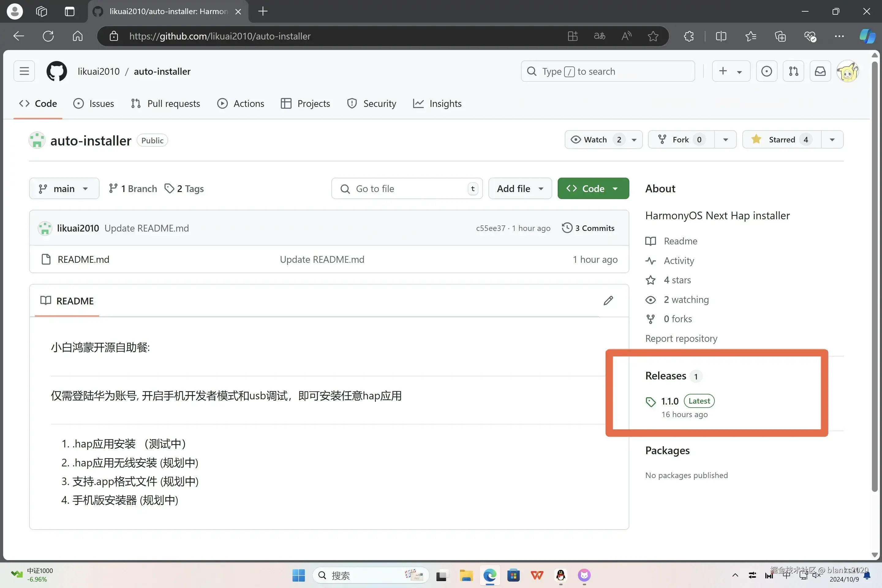
Task: Open star lists dropdown arrow
Action: tap(832, 140)
